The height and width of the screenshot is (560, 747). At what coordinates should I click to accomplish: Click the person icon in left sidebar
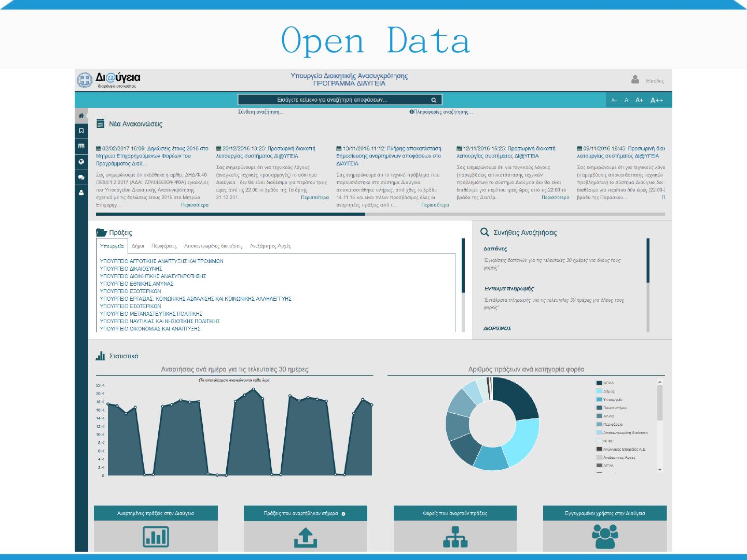[81, 193]
